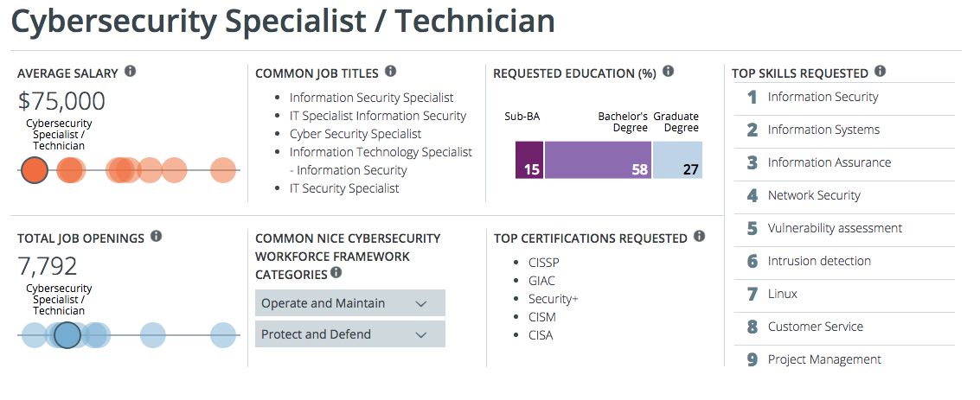
Task: Open Top Certifications Requested info icon
Action: coord(699,236)
